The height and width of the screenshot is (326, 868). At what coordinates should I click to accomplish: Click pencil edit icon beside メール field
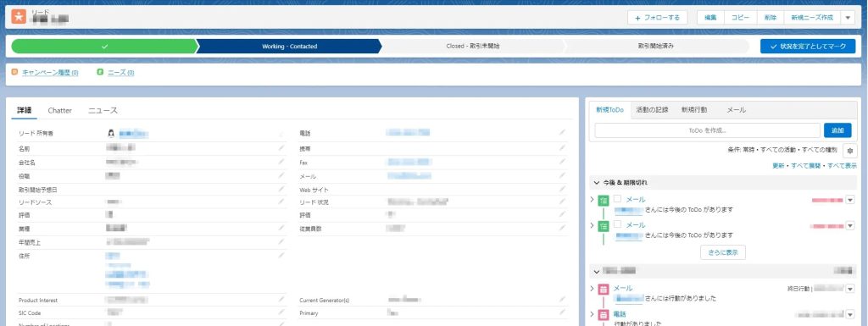[x=563, y=176]
